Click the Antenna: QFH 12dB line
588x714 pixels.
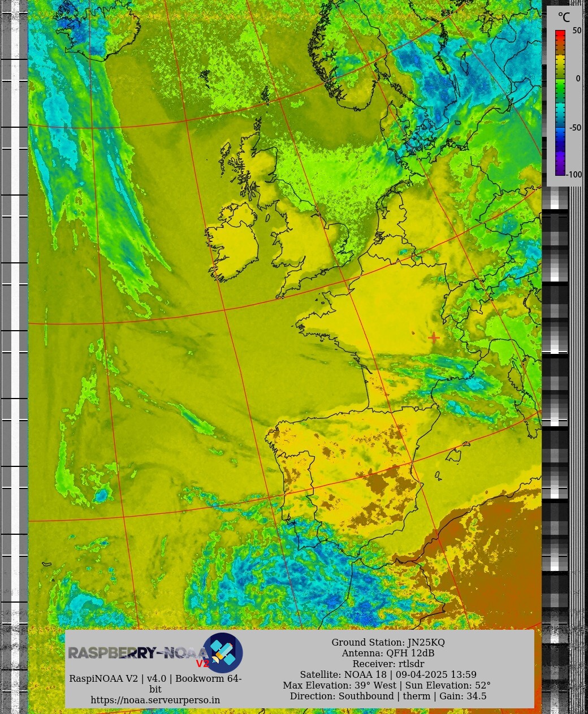388,653
